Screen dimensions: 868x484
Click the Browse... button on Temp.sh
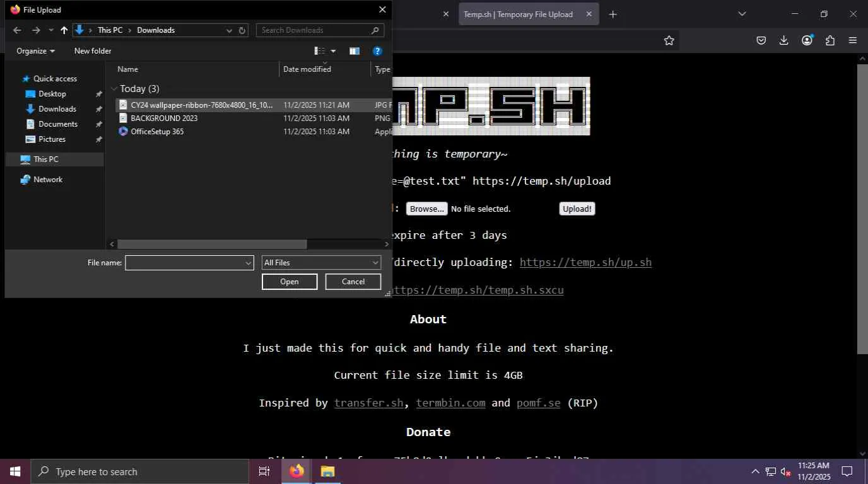(x=426, y=209)
